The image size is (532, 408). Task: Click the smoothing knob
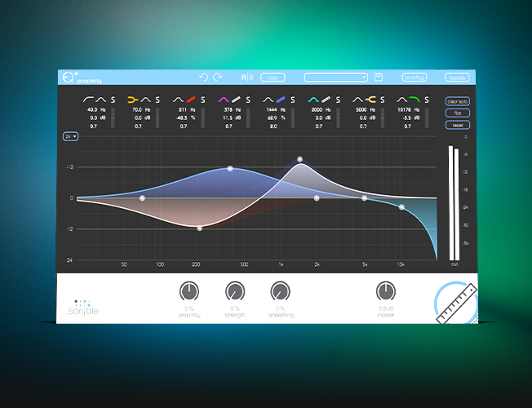[x=280, y=291]
